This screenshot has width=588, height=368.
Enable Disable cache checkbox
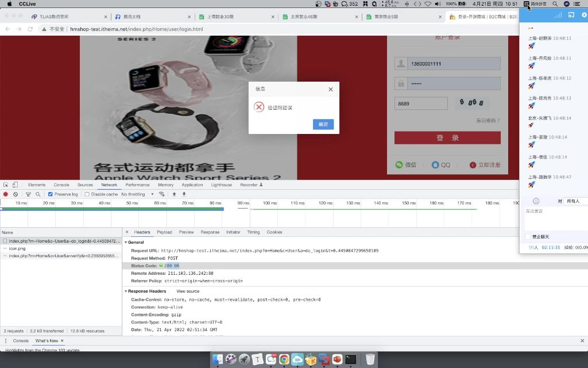[x=87, y=194]
